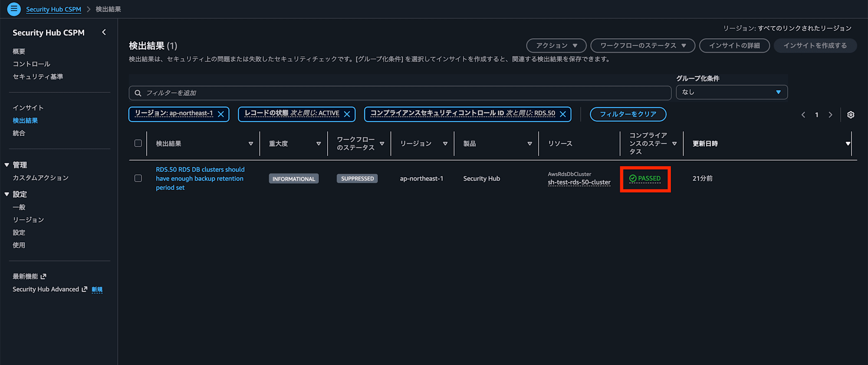Screen dimensions: 868x365
Task: Open table preferences gear icon
Action: click(x=851, y=114)
